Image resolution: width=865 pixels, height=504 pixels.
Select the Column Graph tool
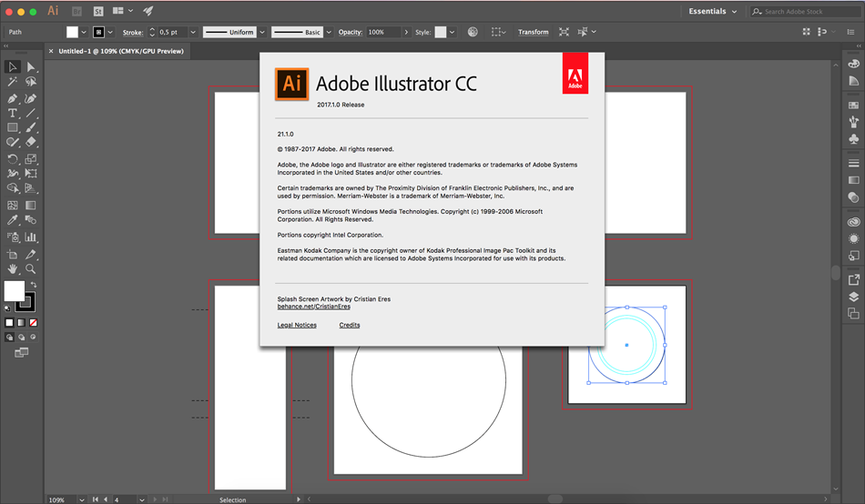coord(31,237)
